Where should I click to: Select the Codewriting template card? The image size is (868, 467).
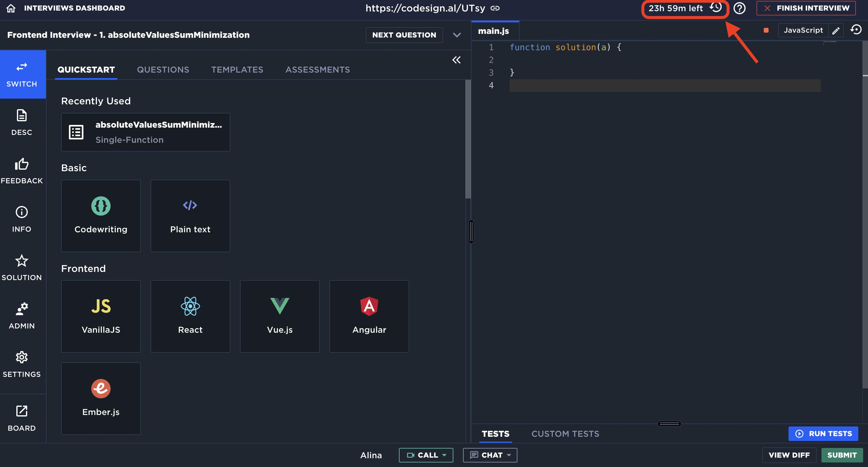101,216
